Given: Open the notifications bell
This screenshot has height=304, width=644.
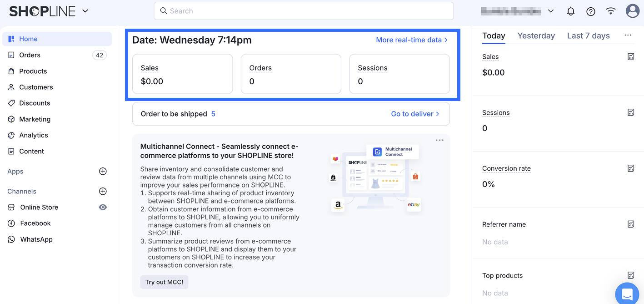Looking at the screenshot, I should pyautogui.click(x=571, y=11).
